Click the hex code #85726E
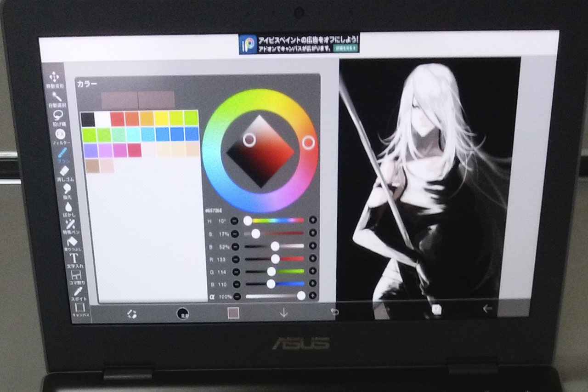This screenshot has width=588, height=392. click(213, 210)
